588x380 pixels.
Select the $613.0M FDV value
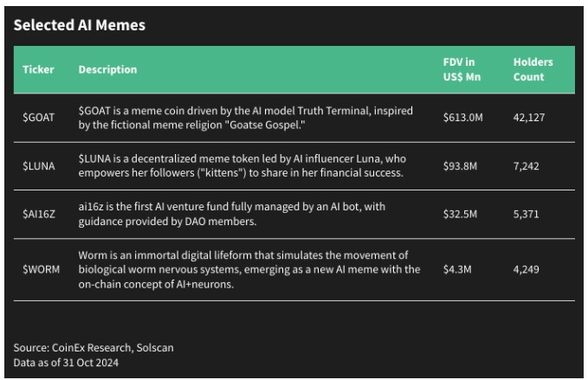(x=462, y=118)
